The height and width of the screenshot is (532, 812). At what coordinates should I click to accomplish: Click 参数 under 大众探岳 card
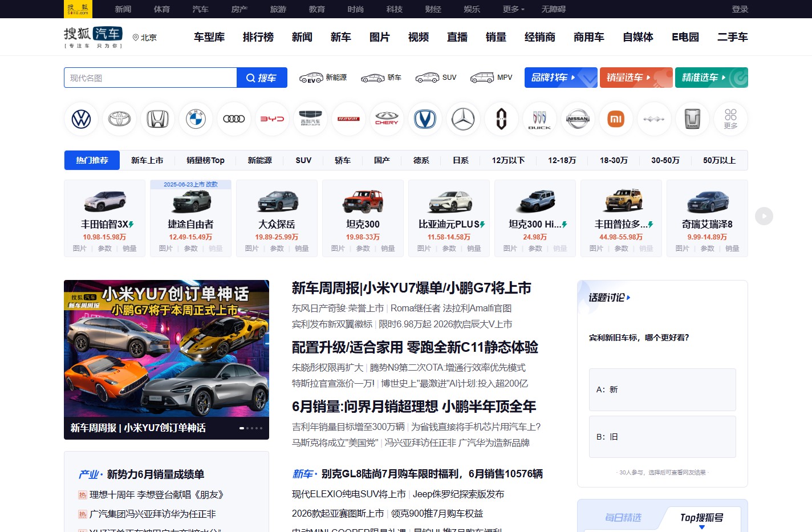[277, 249]
